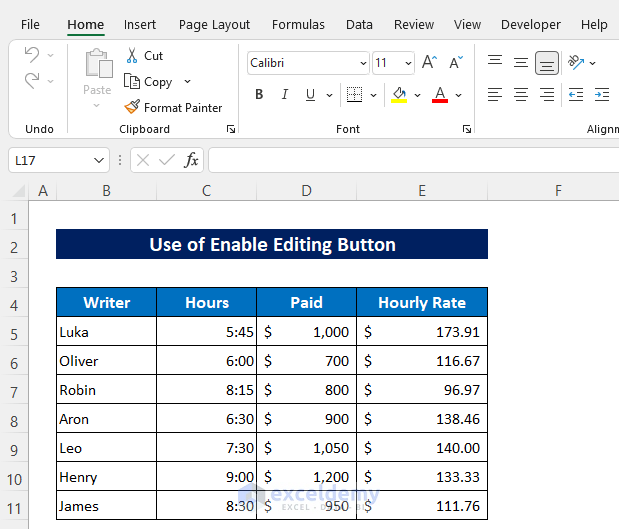
Task: Increase font size with the larger A icon
Action: 430,62
